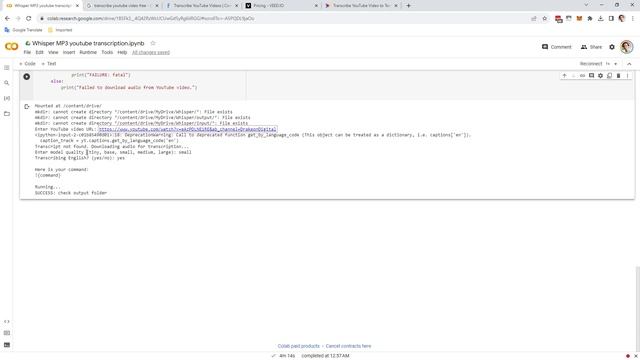
Task: Click All changes saved link
Action: click(151, 52)
